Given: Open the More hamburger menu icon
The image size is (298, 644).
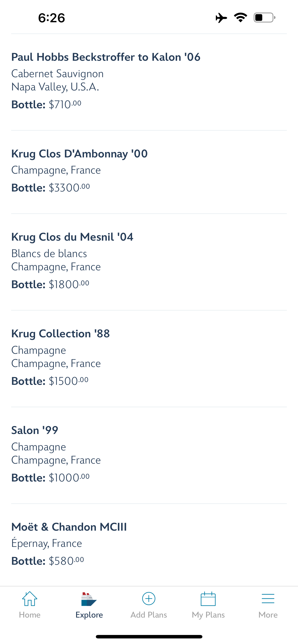Looking at the screenshot, I should 268,599.
